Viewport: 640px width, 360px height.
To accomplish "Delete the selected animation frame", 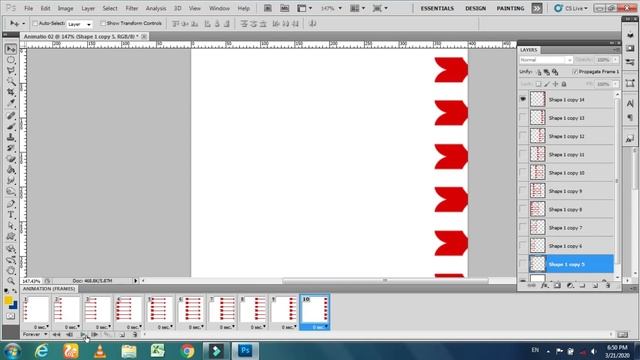I will (x=135, y=335).
